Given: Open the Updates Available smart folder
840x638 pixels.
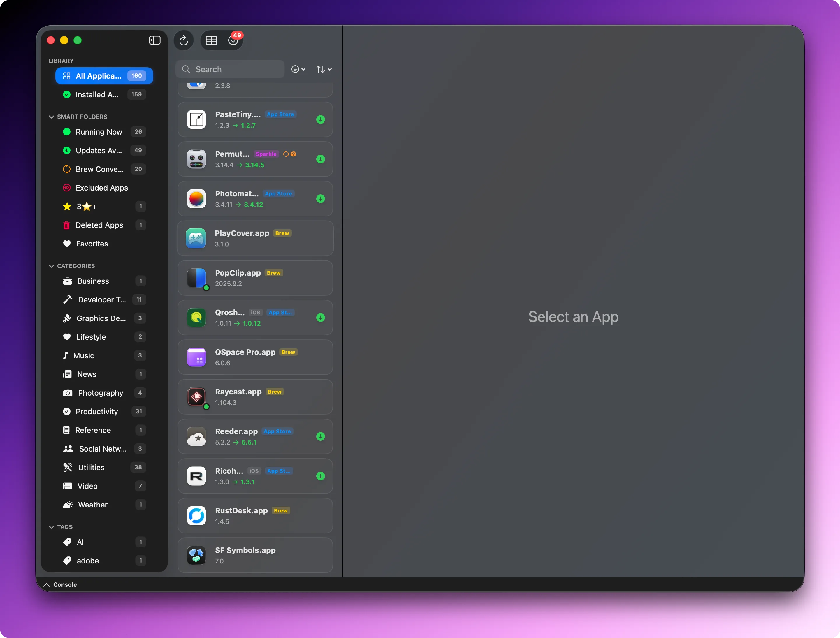Looking at the screenshot, I should [x=104, y=150].
